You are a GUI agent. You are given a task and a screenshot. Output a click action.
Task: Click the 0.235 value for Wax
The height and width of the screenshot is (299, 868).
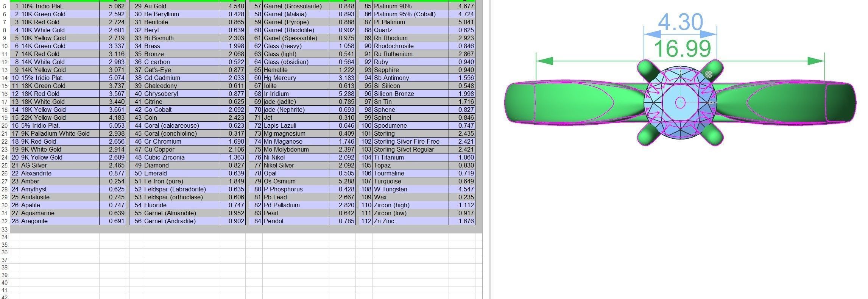462,197
